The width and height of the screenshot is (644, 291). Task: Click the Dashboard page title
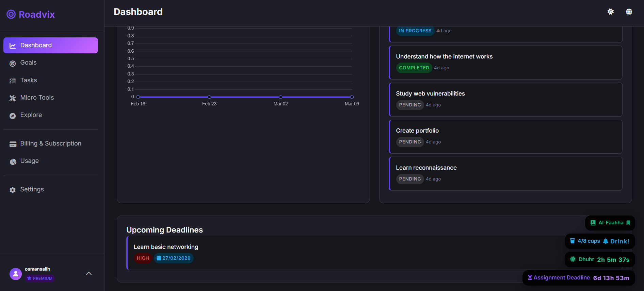(x=138, y=12)
